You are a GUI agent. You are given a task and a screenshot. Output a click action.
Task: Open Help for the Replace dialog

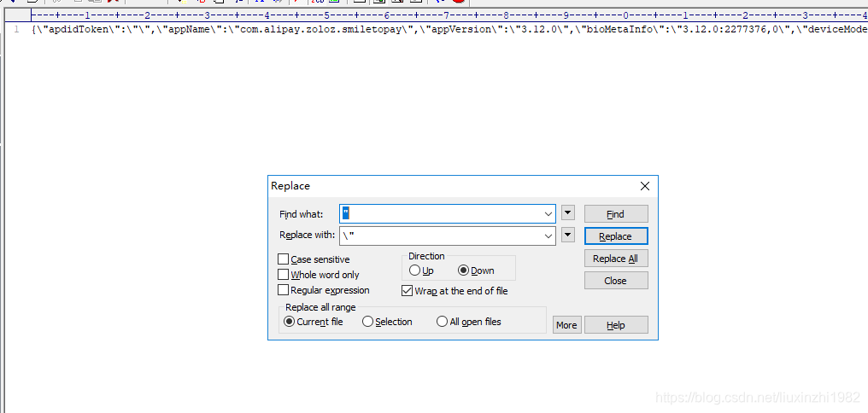(x=616, y=325)
